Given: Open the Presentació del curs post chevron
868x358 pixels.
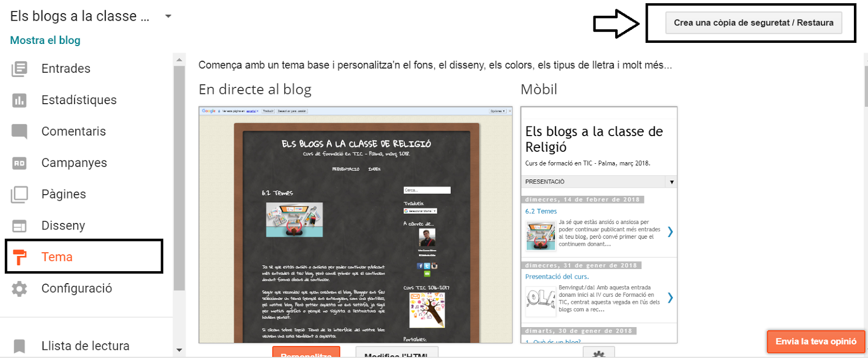Looking at the screenshot, I should (671, 298).
